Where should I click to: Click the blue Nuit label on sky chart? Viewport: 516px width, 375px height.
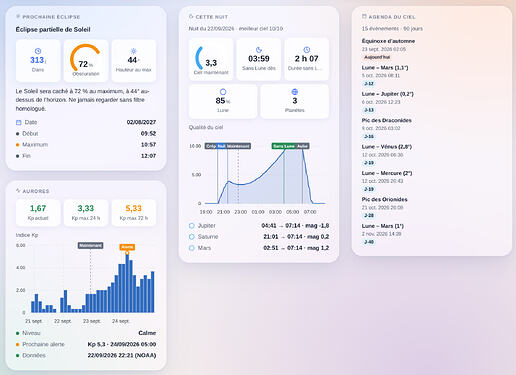click(222, 146)
